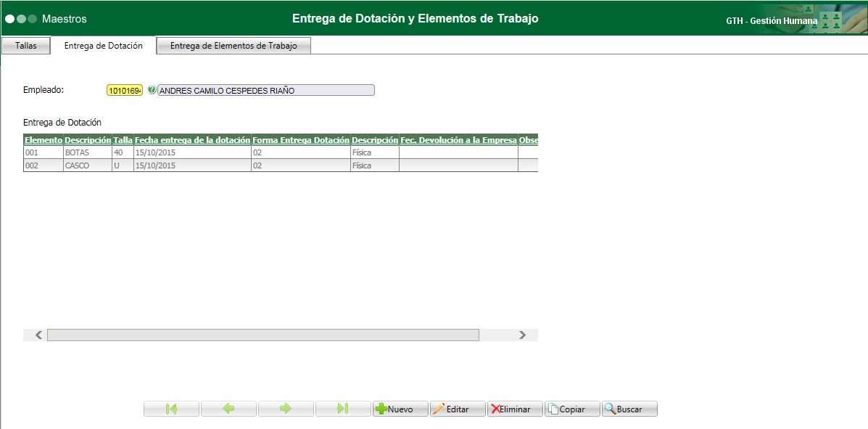The height and width of the screenshot is (429, 868).
Task: Click the size U cell
Action: coord(123,166)
